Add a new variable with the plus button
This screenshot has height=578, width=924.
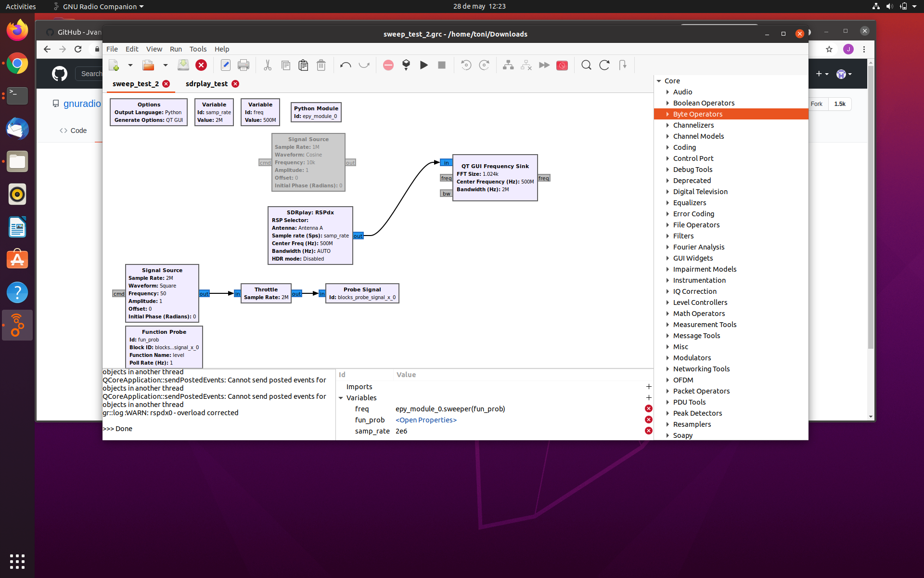click(648, 397)
